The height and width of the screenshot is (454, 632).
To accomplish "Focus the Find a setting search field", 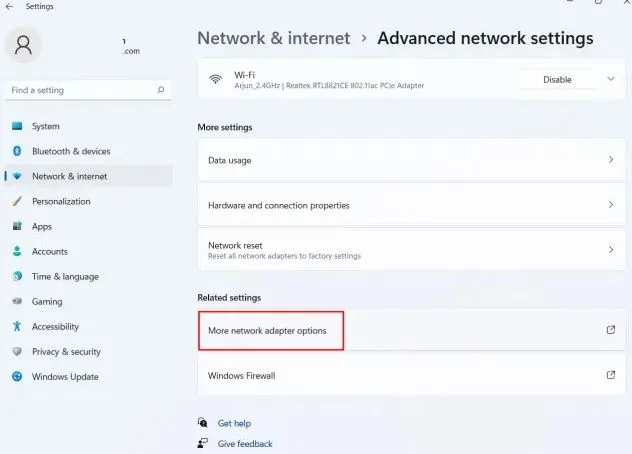I will (89, 90).
